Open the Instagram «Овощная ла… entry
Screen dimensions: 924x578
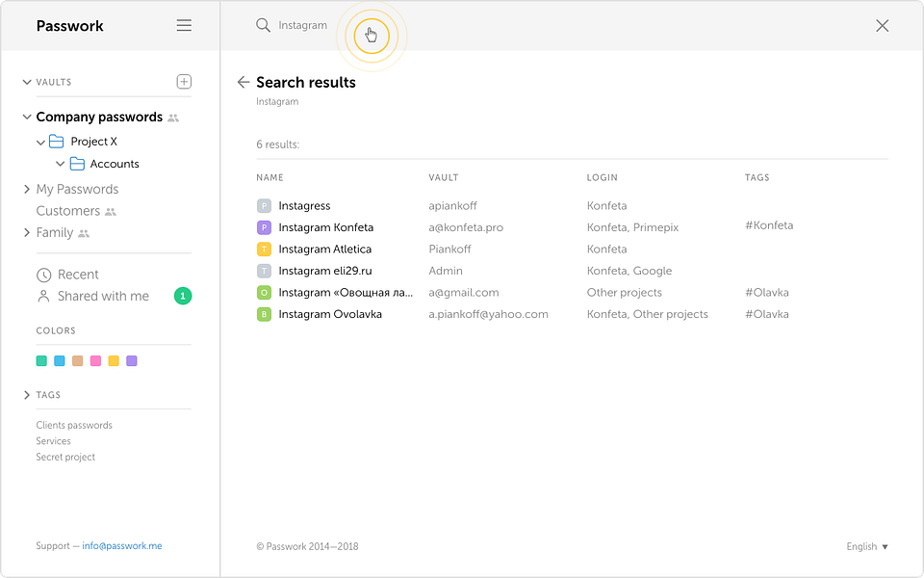click(346, 293)
